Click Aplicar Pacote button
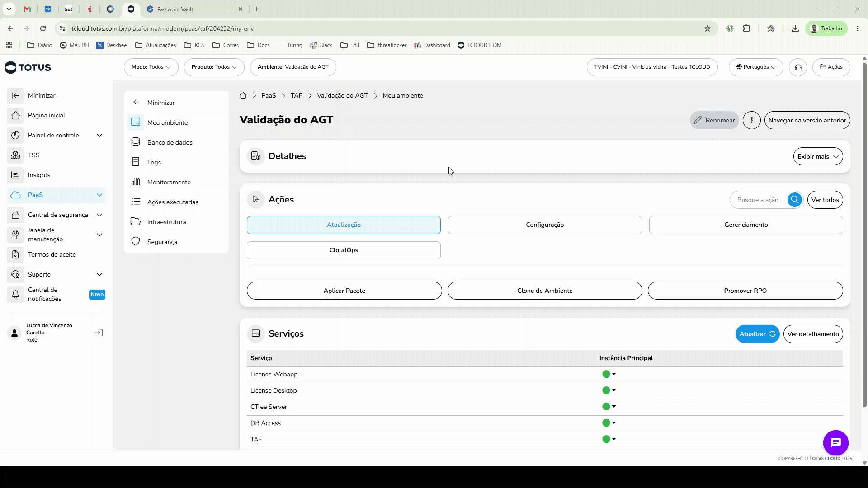This screenshot has height=488, width=868. tap(344, 291)
